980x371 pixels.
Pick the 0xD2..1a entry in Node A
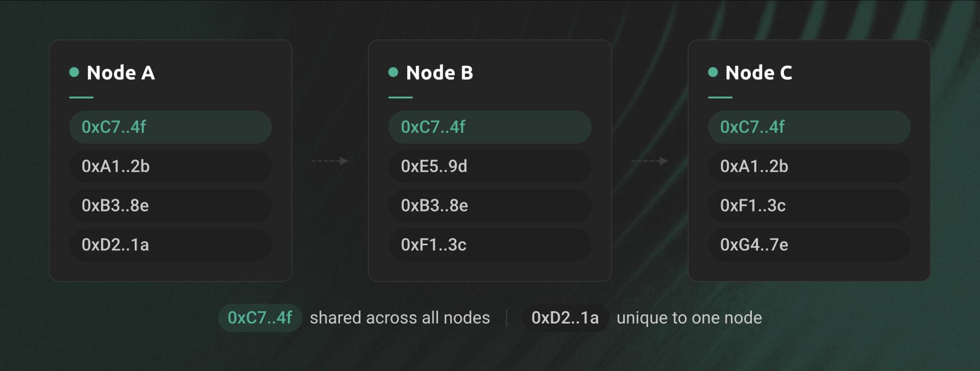[x=170, y=245]
